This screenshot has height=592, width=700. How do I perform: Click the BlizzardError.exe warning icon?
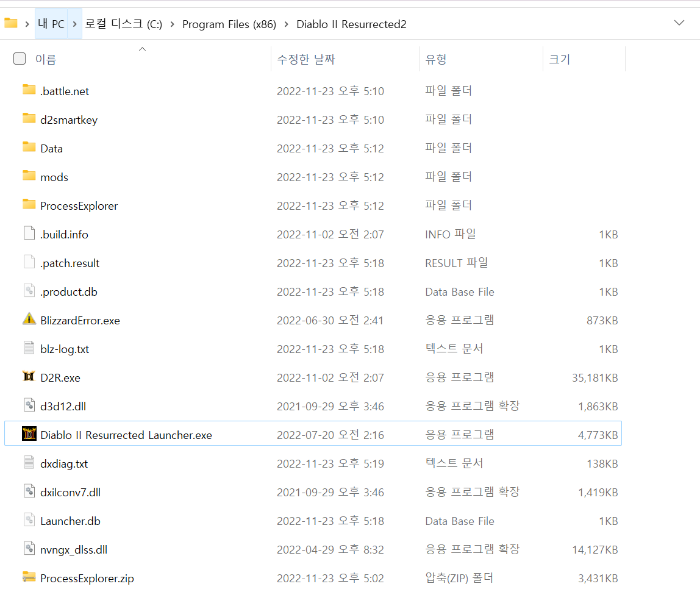tap(29, 319)
